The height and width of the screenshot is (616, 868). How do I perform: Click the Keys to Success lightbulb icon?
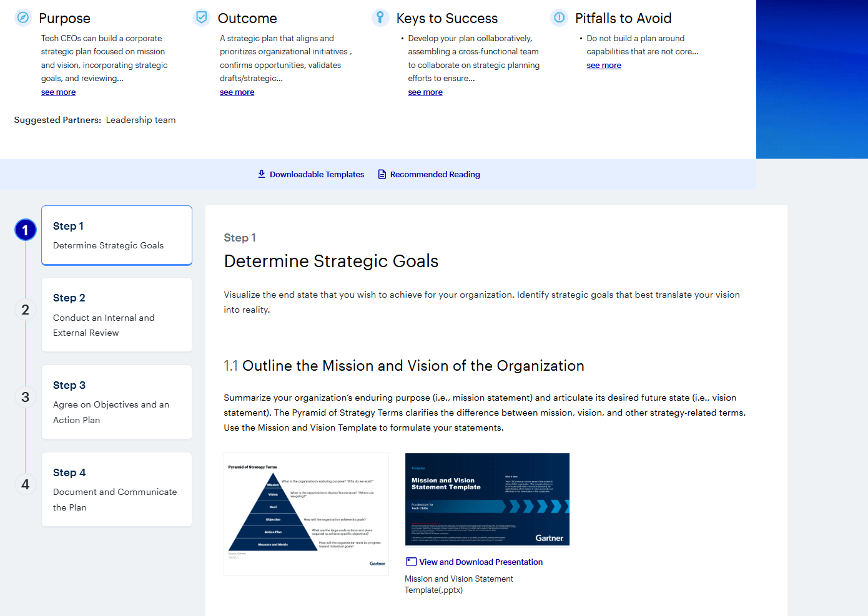point(380,18)
